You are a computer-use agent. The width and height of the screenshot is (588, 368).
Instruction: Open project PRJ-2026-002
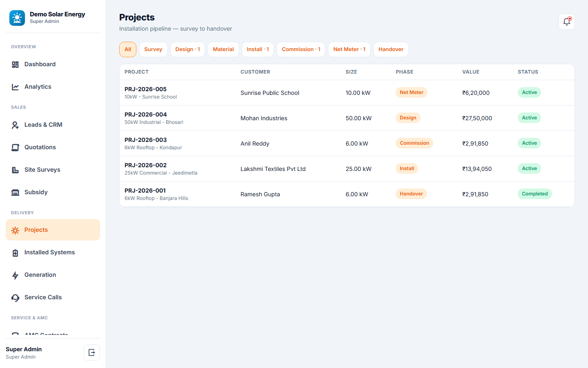coord(347,169)
